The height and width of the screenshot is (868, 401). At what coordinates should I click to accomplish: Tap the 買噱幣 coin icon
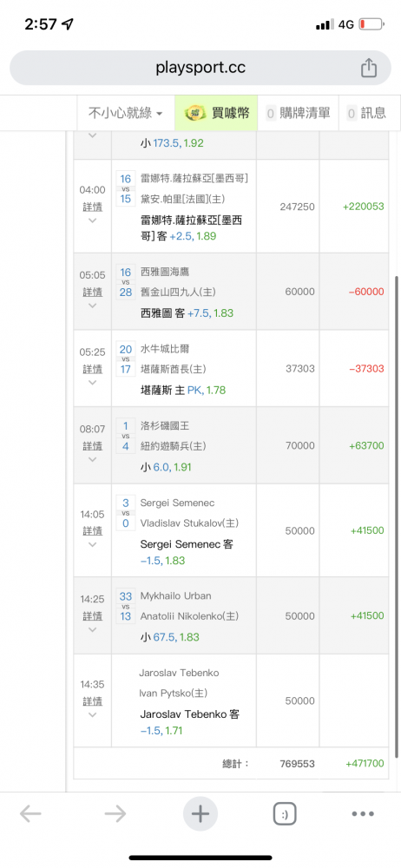point(194,113)
